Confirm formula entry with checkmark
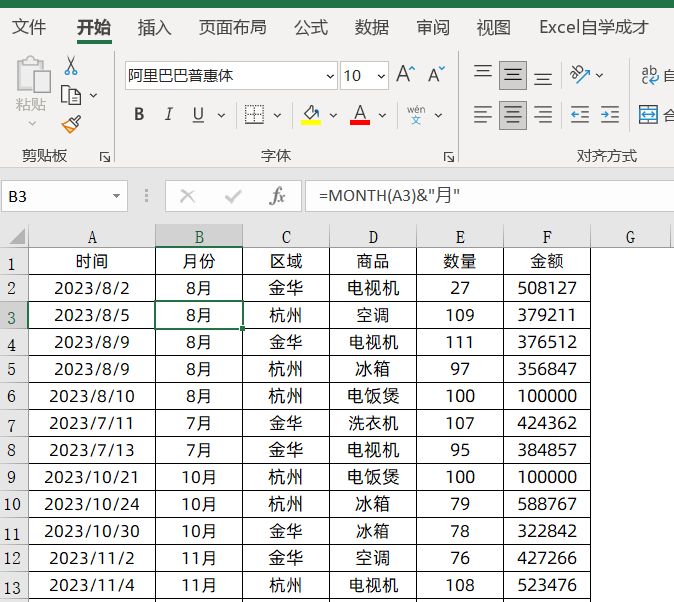674x602 pixels. pos(233,197)
